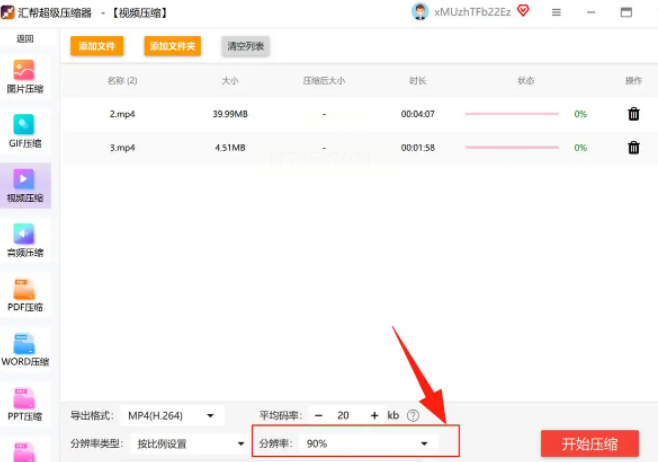Select the file name 2.mp4
This screenshot has height=462, width=658.
122,114
